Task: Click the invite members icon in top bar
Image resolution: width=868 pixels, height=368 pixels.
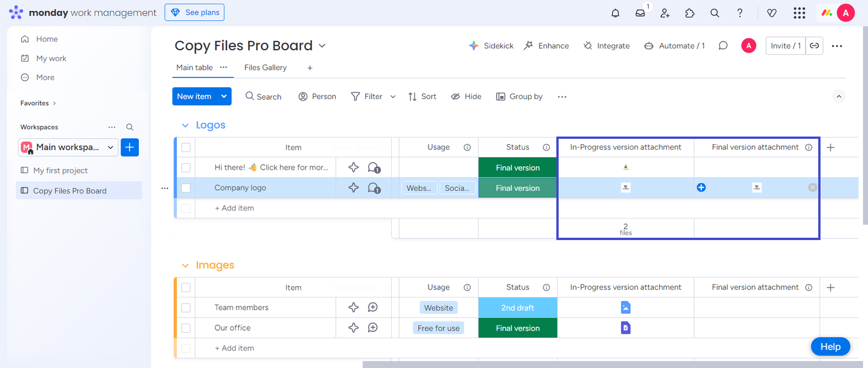Action: point(665,13)
